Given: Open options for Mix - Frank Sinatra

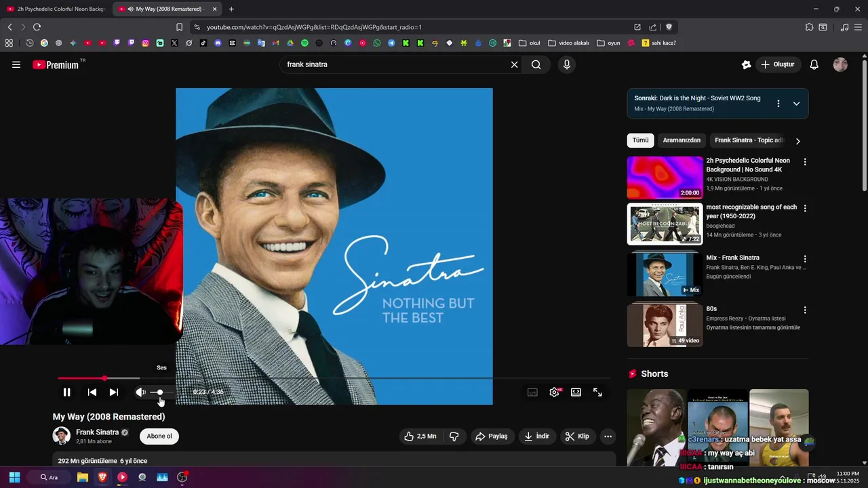Looking at the screenshot, I should pos(805,259).
